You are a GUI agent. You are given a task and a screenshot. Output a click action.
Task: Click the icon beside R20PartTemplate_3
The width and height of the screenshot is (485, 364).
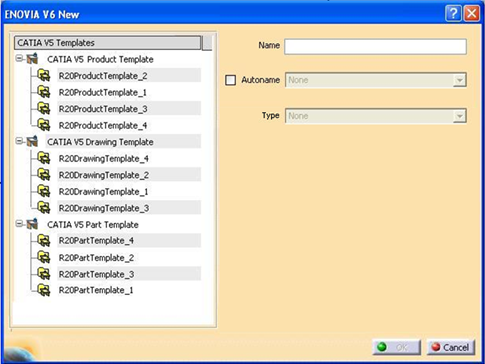click(44, 274)
